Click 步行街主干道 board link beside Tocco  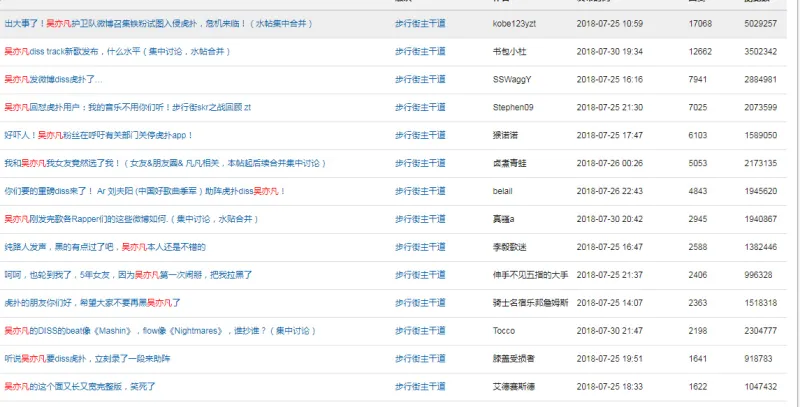[419, 330]
